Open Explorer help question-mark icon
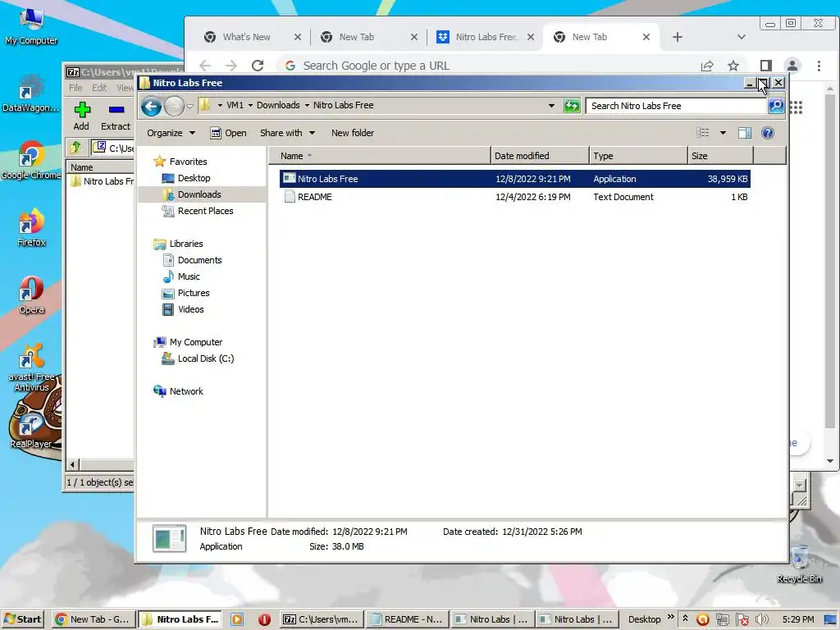The height and width of the screenshot is (630, 840). (x=767, y=133)
